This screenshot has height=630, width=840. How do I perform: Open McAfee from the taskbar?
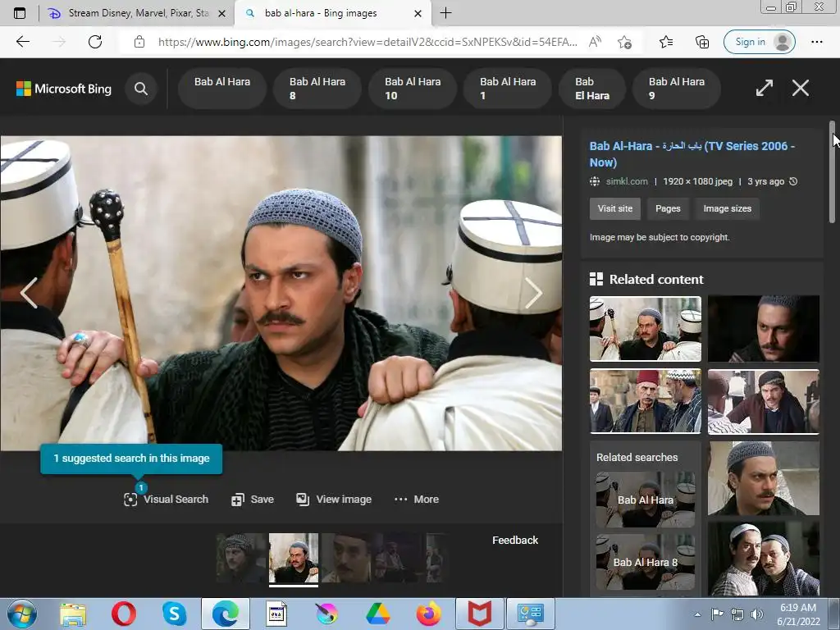click(479, 614)
